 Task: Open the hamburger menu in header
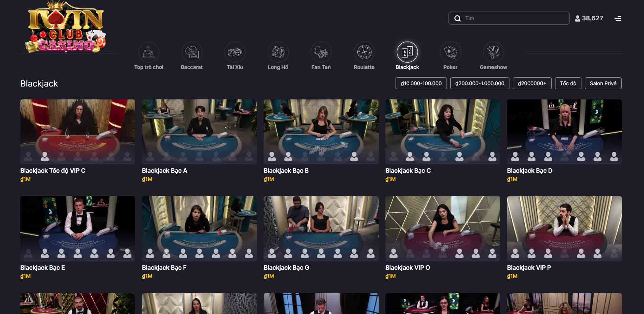[618, 19]
